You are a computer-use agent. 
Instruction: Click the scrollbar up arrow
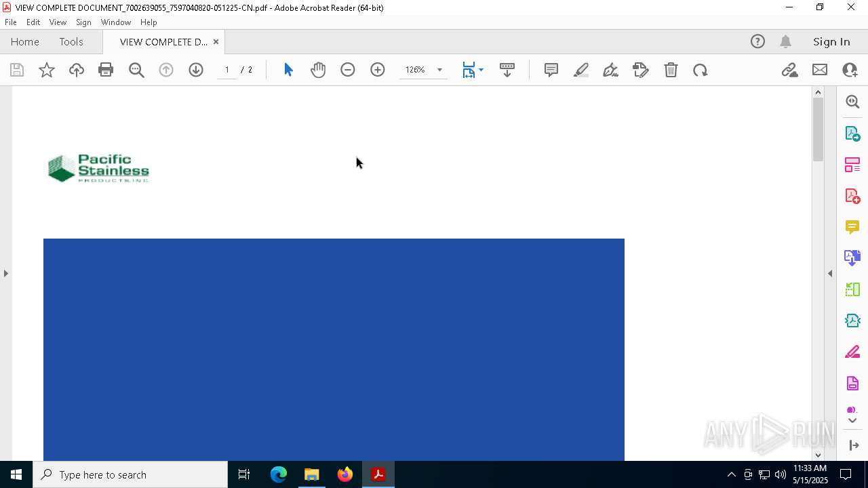[x=818, y=91]
